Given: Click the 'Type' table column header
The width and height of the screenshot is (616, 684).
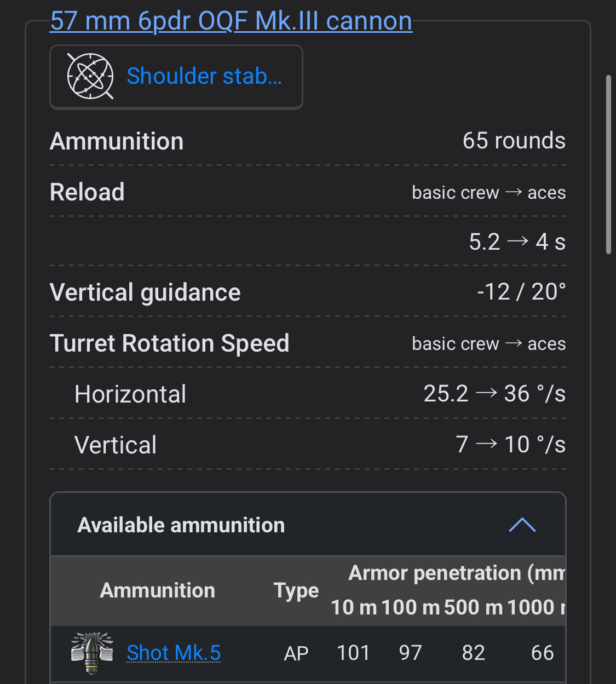Looking at the screenshot, I should point(296,590).
